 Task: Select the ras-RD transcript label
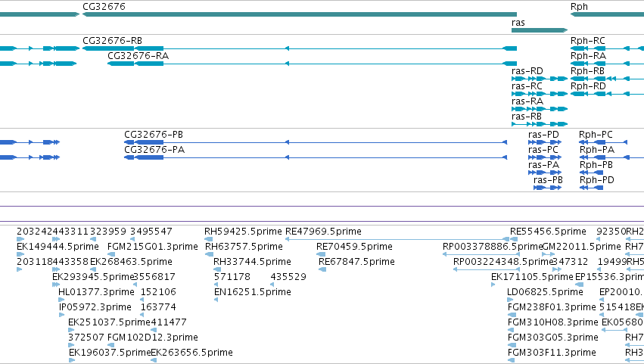pos(527,71)
